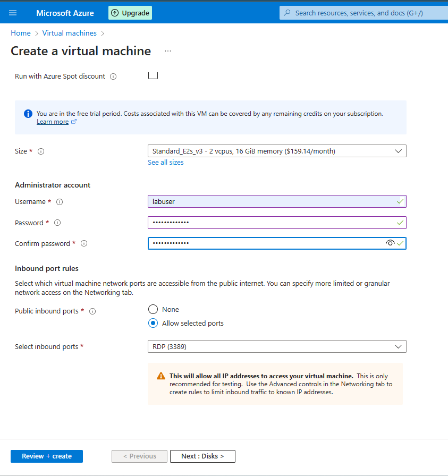
Task: Click the info icon beside Password
Action: coord(57,223)
